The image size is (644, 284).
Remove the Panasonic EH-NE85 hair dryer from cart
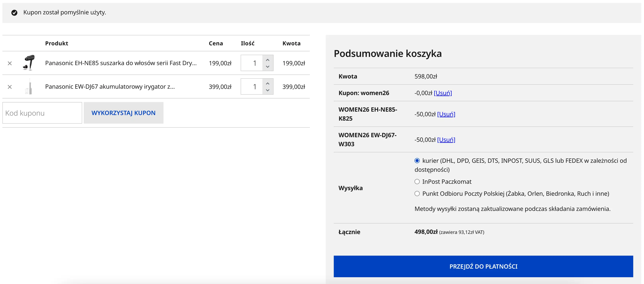10,63
